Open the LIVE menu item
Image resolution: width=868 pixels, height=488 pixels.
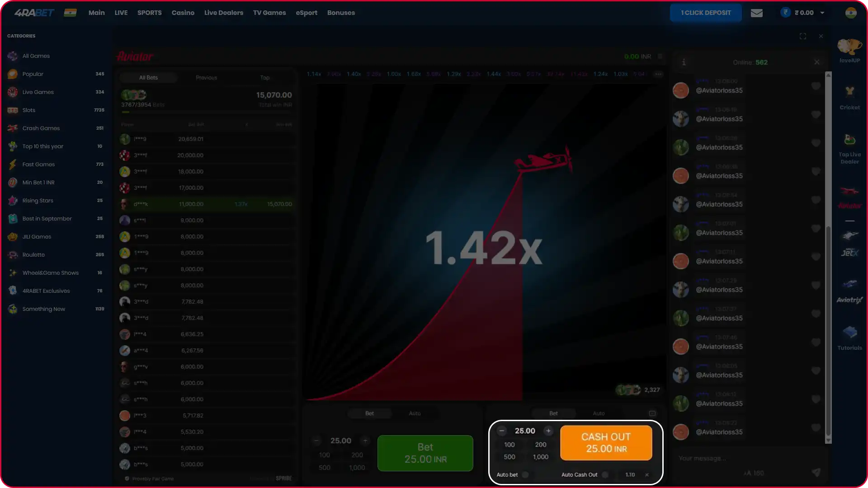(121, 13)
